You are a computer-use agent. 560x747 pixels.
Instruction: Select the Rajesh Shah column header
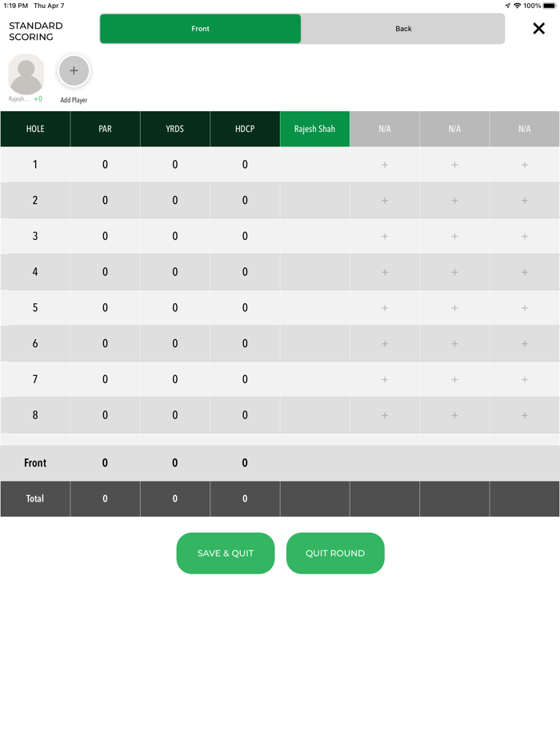[x=314, y=129]
